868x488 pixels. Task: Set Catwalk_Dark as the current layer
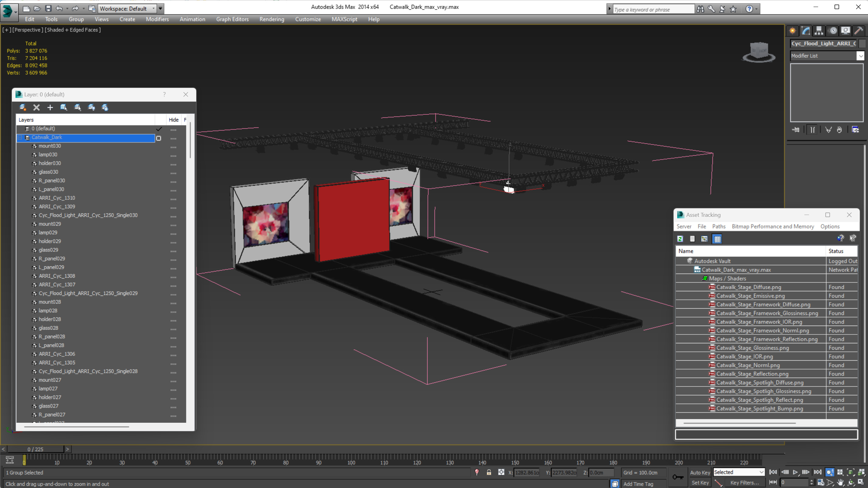click(159, 138)
